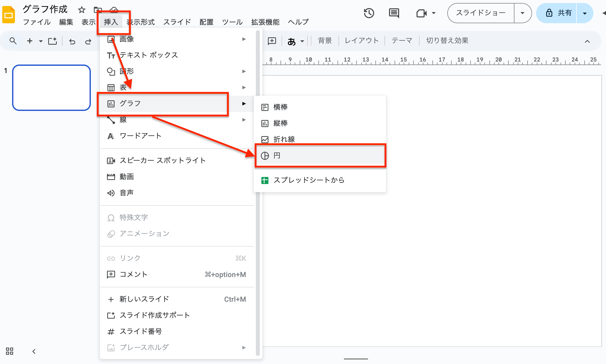The width and height of the screenshot is (606, 364).
Task: Open the search menus magnifier tool
Action: point(13,41)
